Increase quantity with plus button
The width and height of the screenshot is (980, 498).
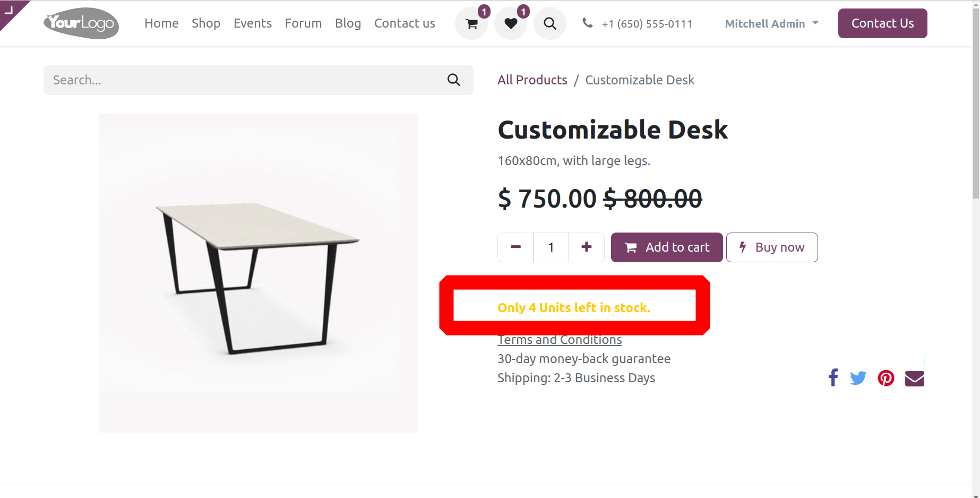[586, 247]
